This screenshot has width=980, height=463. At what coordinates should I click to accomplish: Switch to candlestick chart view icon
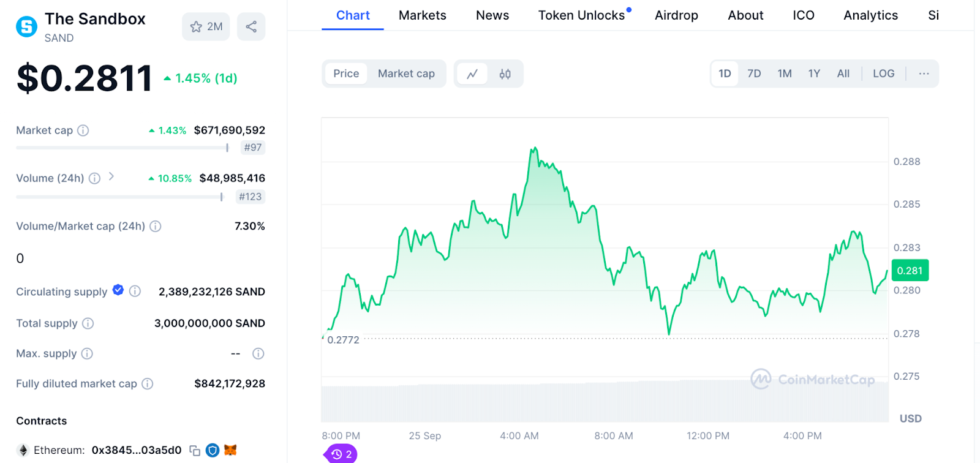point(505,74)
